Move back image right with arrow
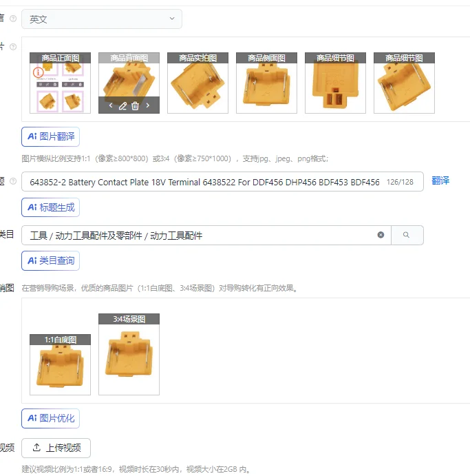 148,105
